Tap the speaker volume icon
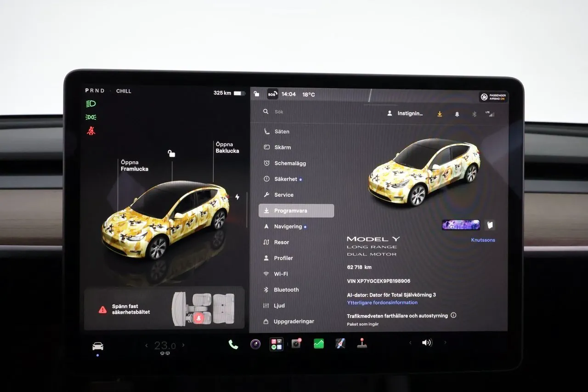 click(x=427, y=342)
